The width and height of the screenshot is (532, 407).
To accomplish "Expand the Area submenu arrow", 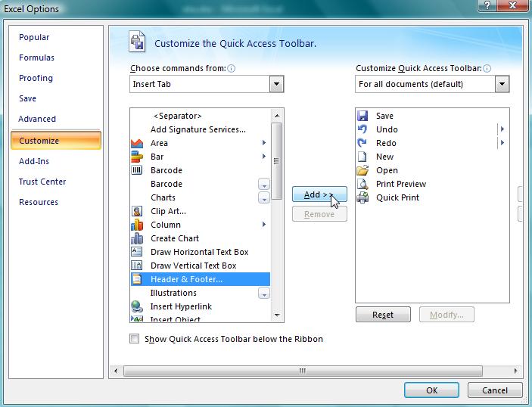I will 264,143.
